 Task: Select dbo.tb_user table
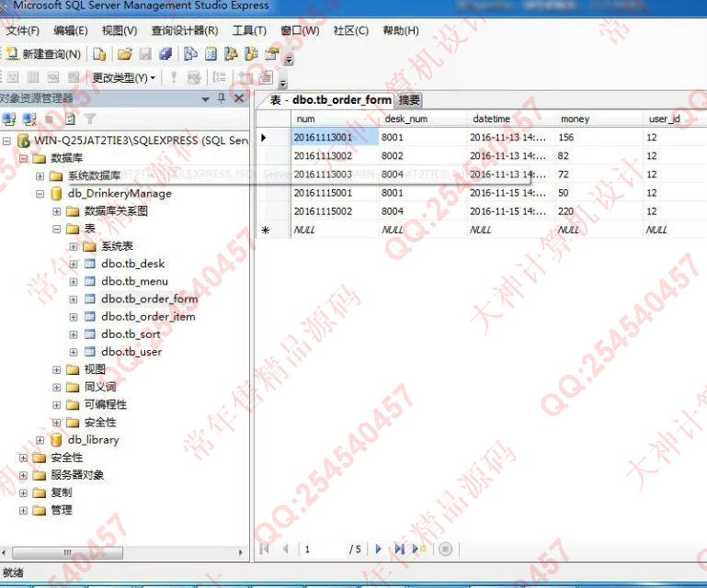[x=131, y=352]
